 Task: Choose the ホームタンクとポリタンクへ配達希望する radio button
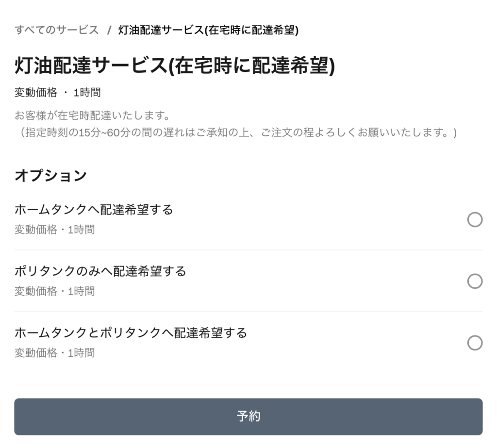[475, 343]
